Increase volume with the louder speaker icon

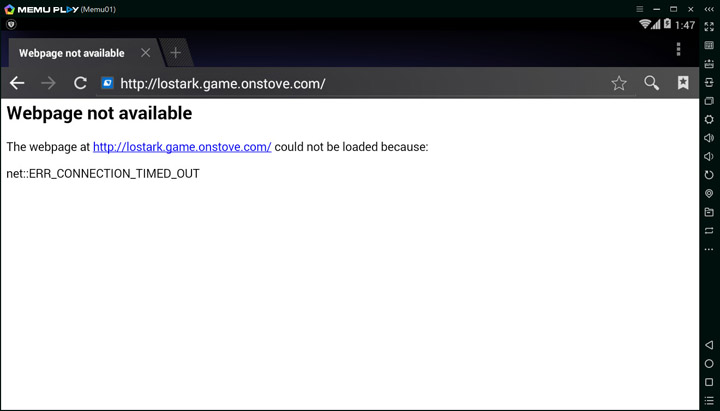click(x=709, y=138)
